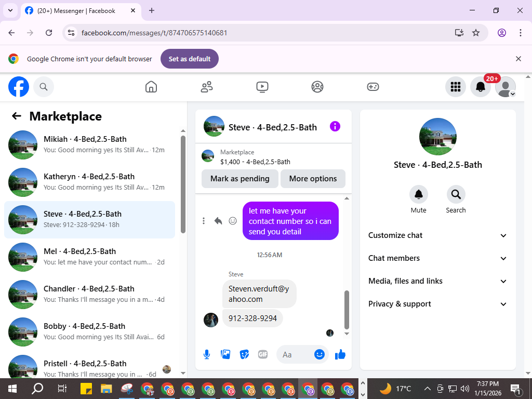The image size is (532, 399).
Task: Open emoji picker in message box
Action: (x=320, y=354)
